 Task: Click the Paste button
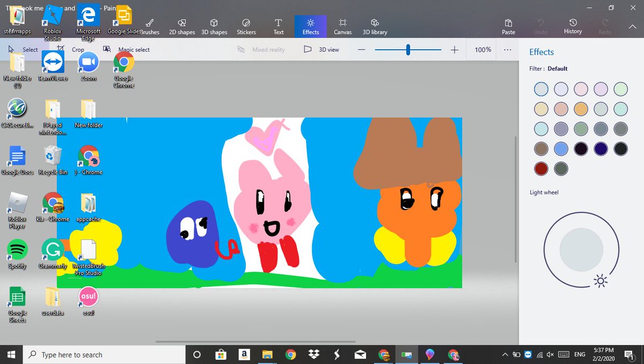(508, 26)
